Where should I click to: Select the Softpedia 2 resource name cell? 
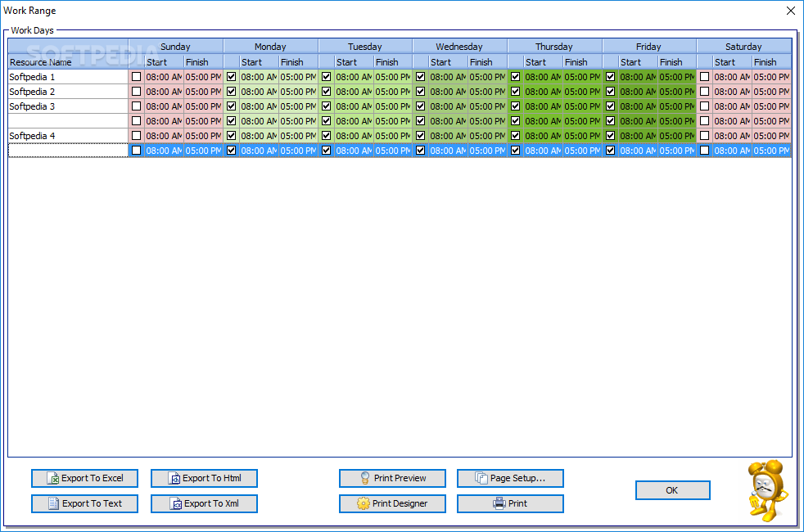tap(68, 91)
